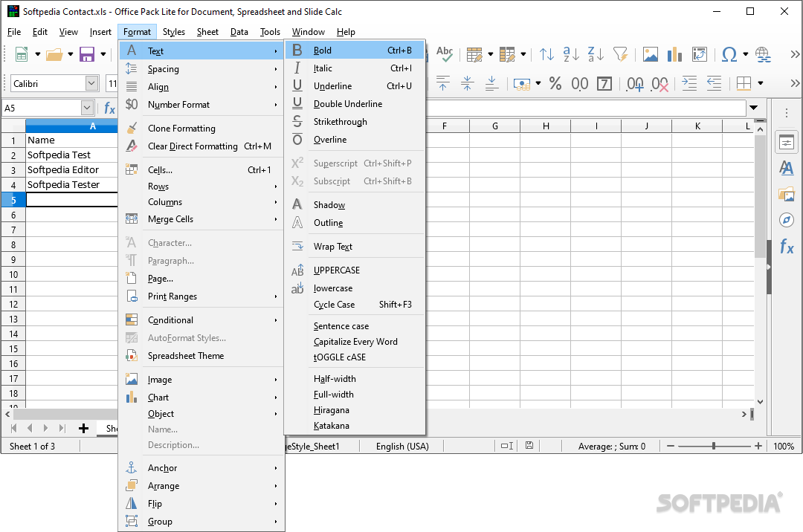Expand the Spacing submenu
The width and height of the screenshot is (803, 532).
(x=201, y=68)
